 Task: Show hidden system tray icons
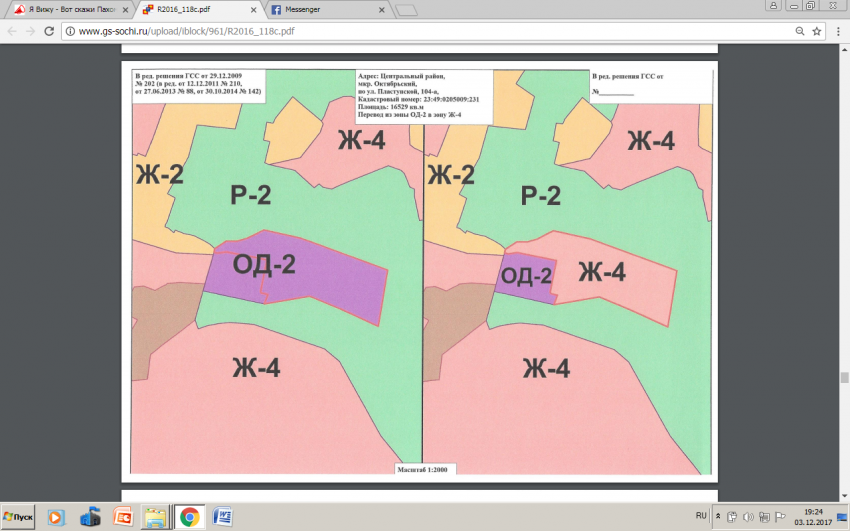720,517
